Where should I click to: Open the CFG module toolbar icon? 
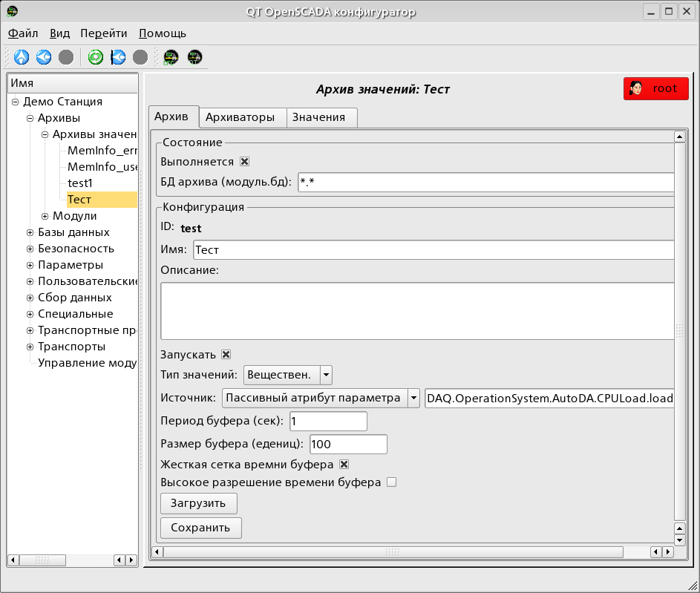[x=171, y=57]
